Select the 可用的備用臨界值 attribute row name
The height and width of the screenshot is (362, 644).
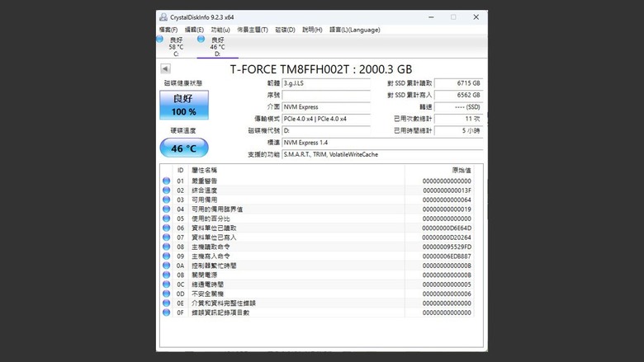(x=217, y=209)
